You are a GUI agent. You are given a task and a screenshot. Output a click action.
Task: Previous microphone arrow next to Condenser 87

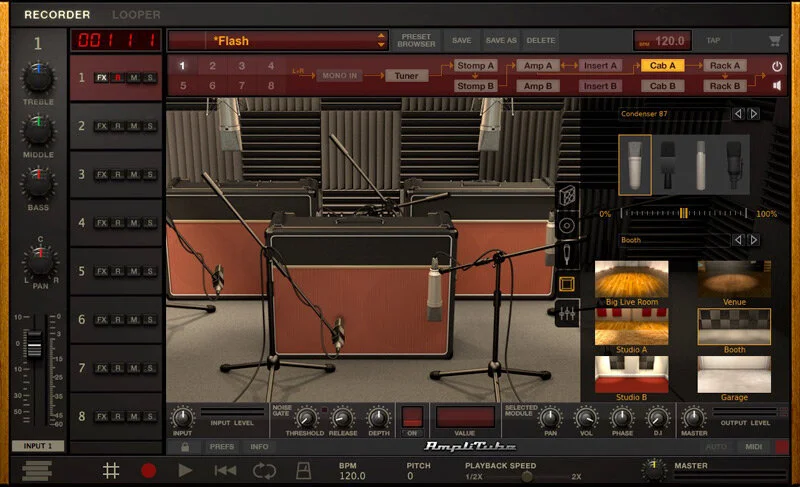click(738, 114)
